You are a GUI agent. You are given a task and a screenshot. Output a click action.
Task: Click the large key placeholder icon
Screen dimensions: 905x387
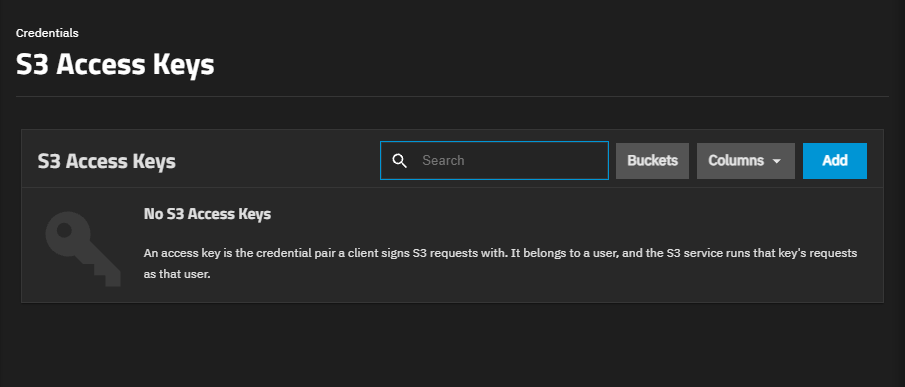[83, 249]
